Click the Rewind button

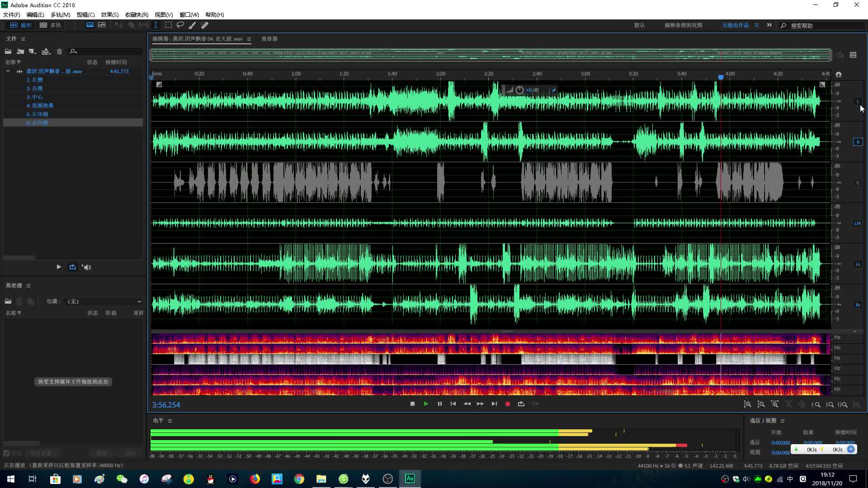click(467, 404)
